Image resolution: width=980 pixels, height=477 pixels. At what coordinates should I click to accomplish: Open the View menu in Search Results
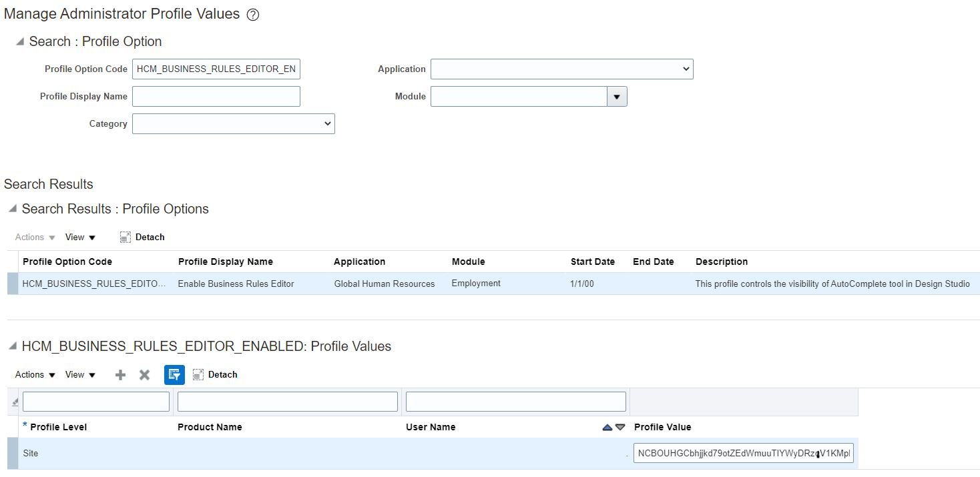click(x=76, y=237)
